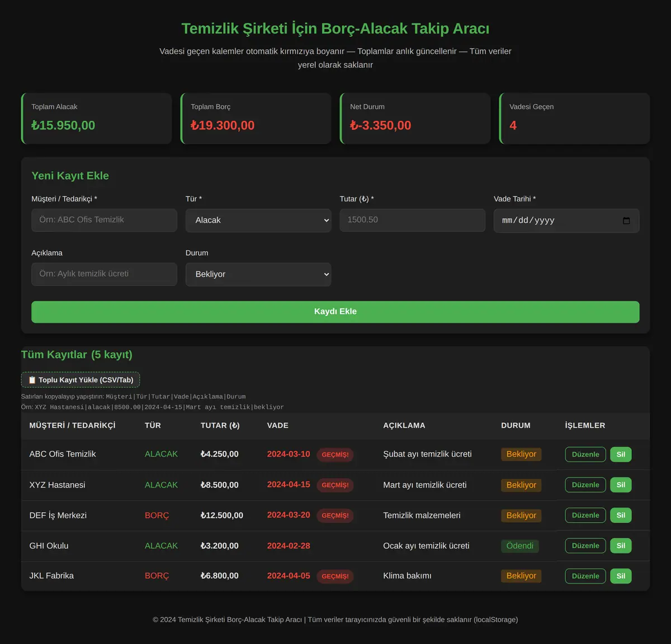671x644 pixels.
Task: Delete the JKL Fabrika record
Action: [621, 576]
